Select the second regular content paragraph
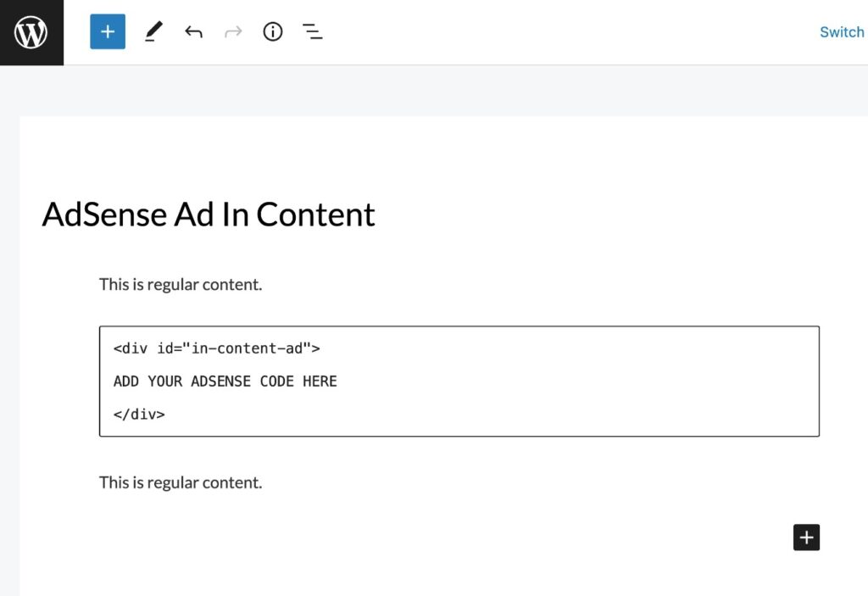 (x=180, y=482)
